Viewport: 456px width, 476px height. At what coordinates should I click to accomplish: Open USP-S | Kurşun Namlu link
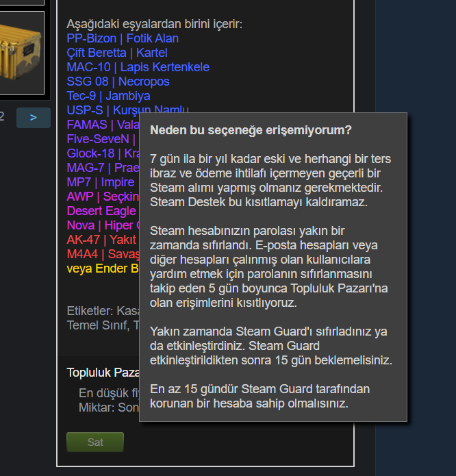pyautogui.click(x=127, y=109)
